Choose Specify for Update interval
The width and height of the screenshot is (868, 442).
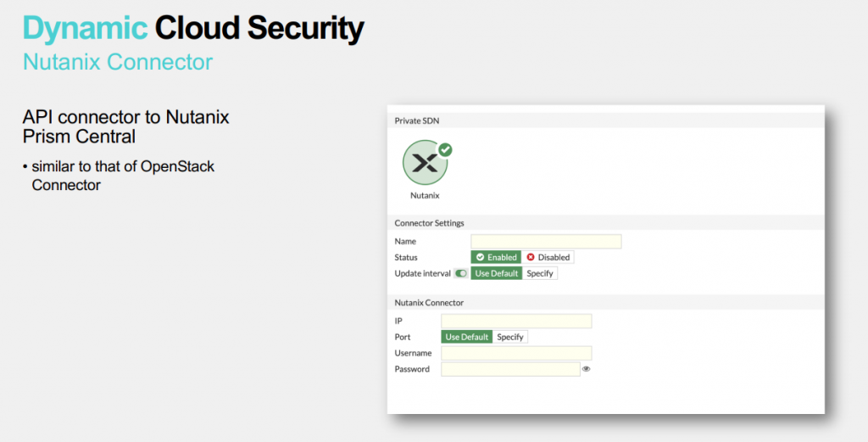(x=540, y=273)
